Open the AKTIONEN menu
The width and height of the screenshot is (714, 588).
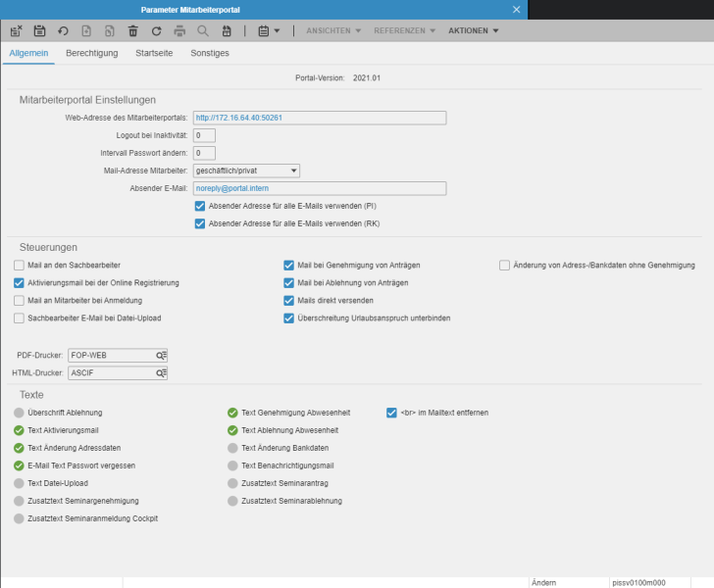click(473, 30)
